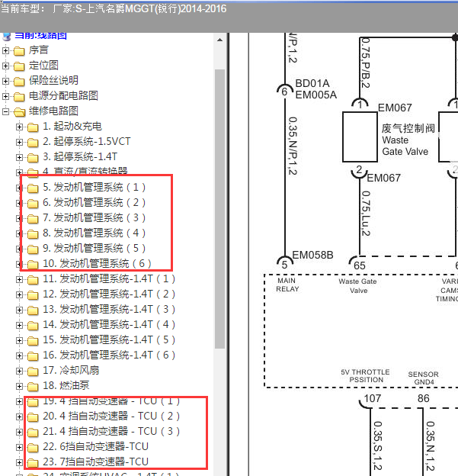Open 16. 发动机管理系统-1.4T（6）

click(109, 355)
